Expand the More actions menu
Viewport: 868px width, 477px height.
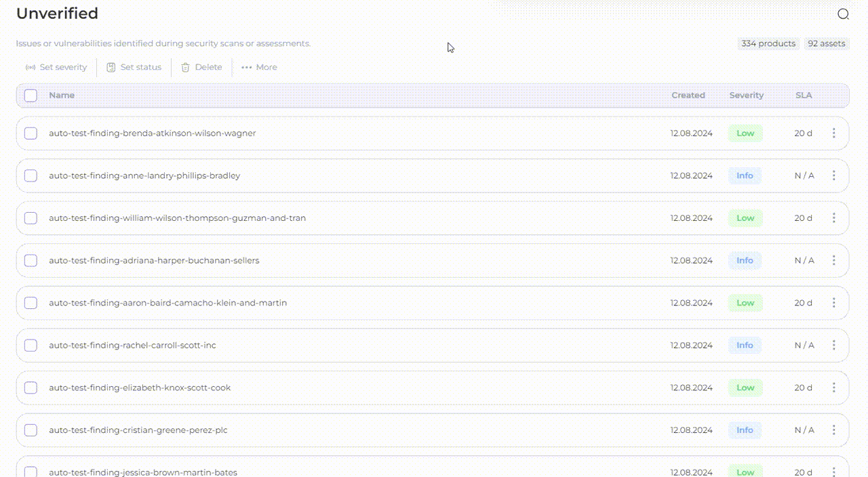click(x=259, y=67)
